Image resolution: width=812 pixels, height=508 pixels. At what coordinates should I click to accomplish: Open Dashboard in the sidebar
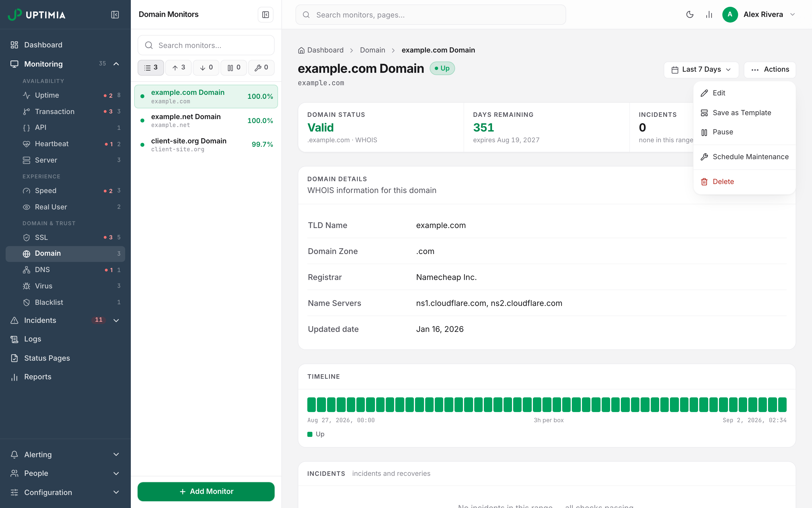[65, 45]
